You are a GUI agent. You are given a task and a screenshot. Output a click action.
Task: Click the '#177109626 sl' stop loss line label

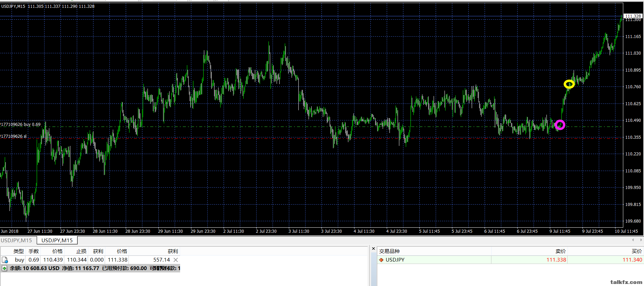pos(14,136)
